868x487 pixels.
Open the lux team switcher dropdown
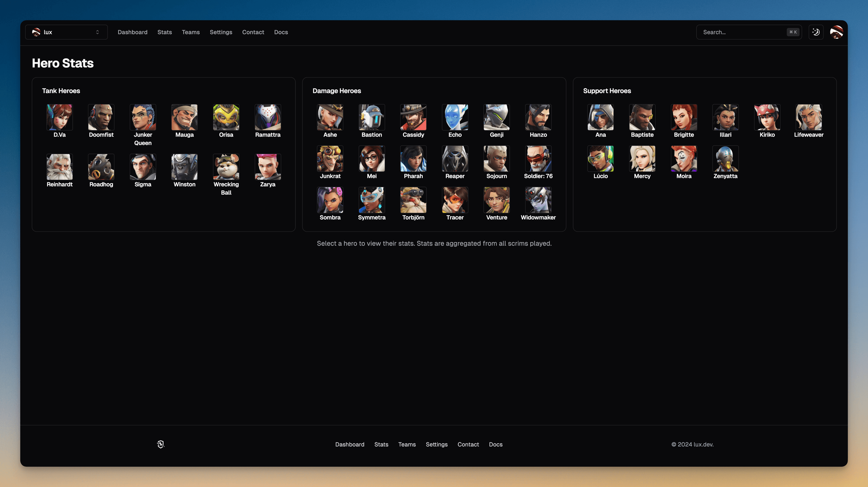66,32
